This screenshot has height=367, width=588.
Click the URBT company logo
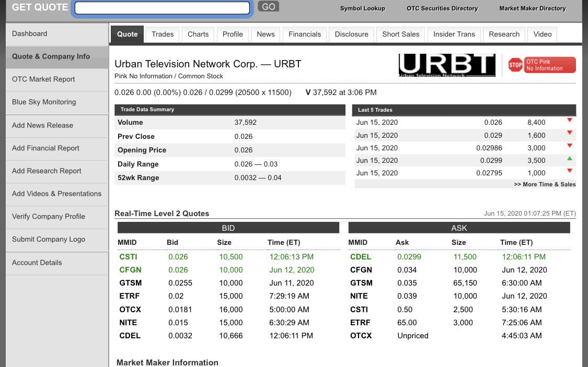447,65
